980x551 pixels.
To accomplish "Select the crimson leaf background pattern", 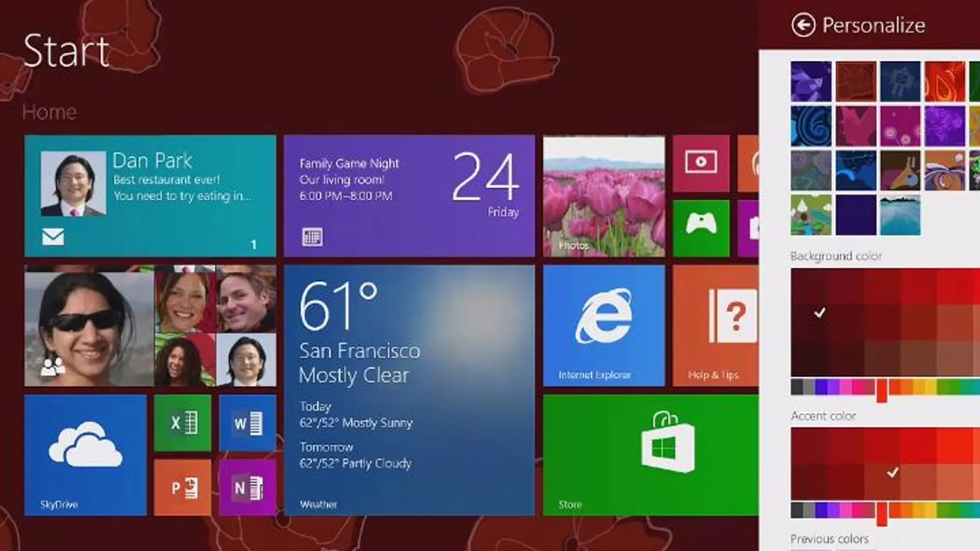I will click(x=856, y=126).
